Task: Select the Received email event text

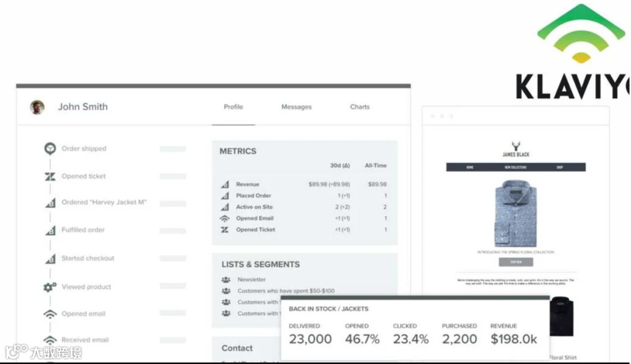Action: click(85, 340)
